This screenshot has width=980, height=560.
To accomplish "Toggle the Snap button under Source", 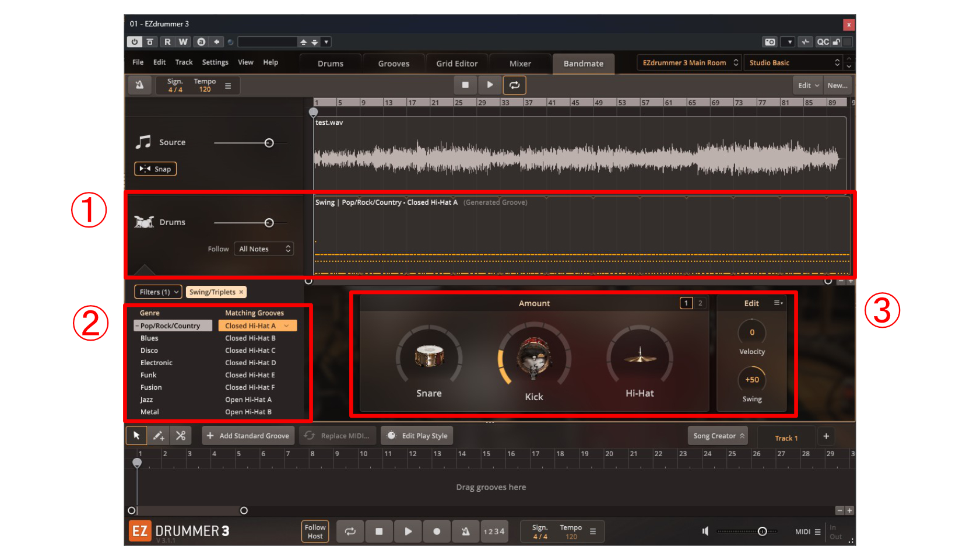I will tap(156, 169).
